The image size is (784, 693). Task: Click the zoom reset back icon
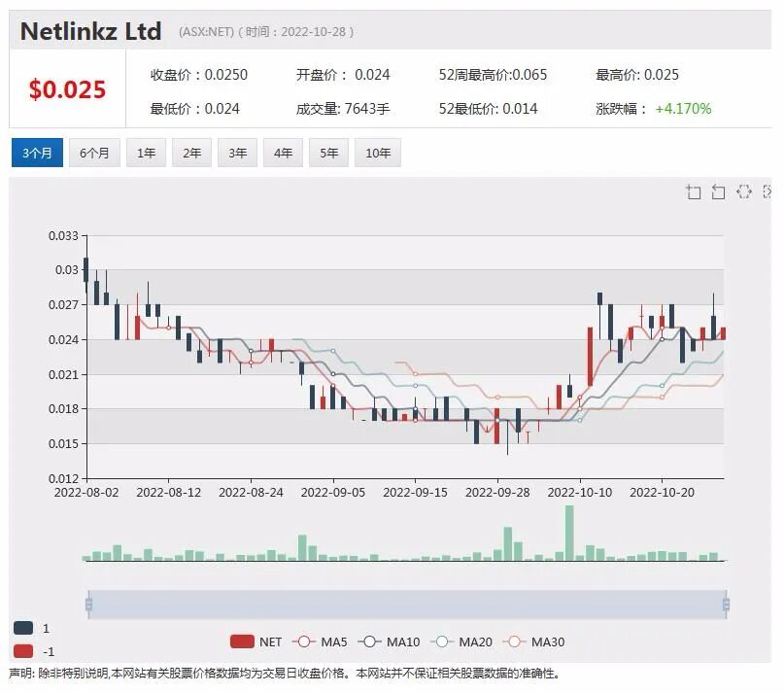point(718,191)
